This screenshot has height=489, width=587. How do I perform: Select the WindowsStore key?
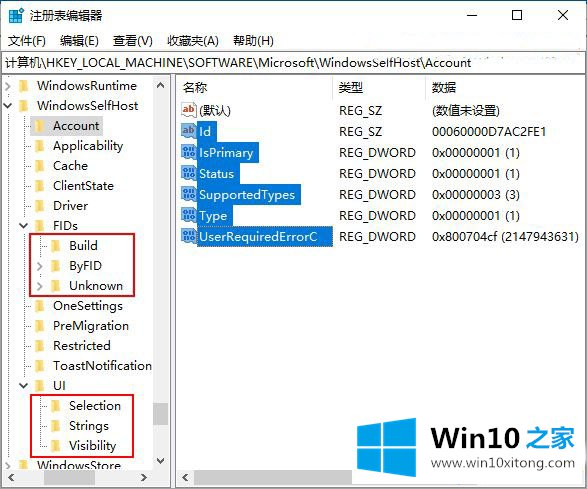79,465
